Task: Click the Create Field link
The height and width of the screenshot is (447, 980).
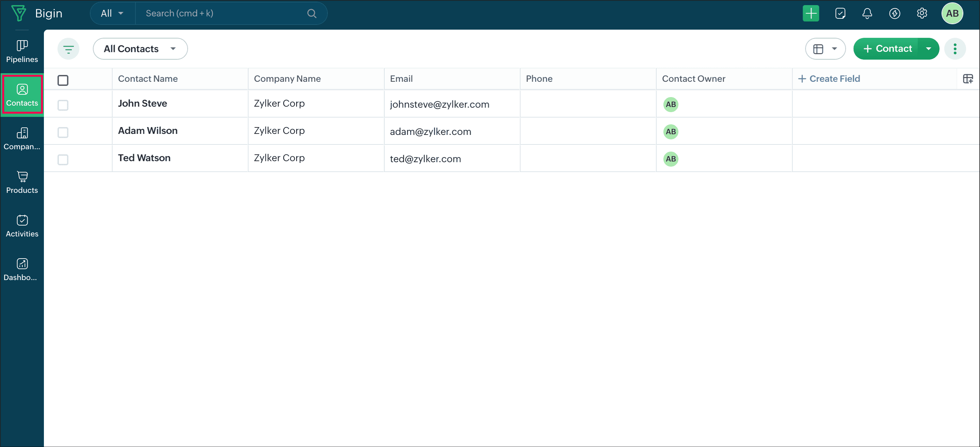Action: point(829,79)
